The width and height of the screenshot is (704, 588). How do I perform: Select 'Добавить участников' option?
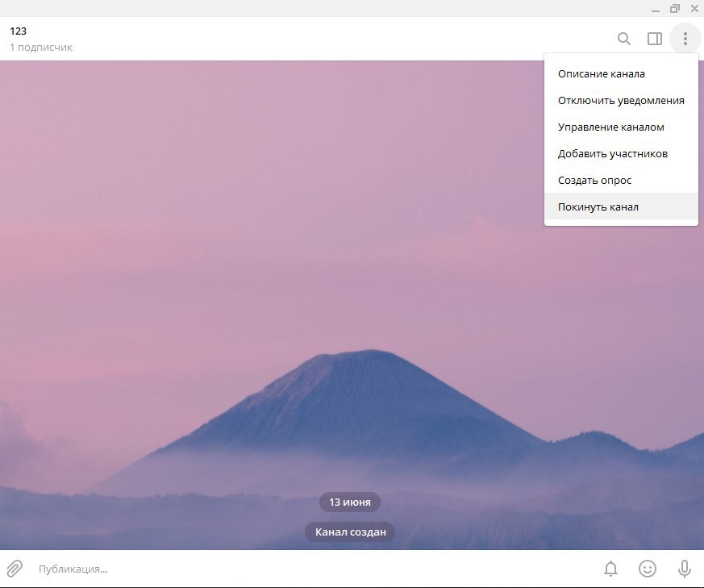621,153
